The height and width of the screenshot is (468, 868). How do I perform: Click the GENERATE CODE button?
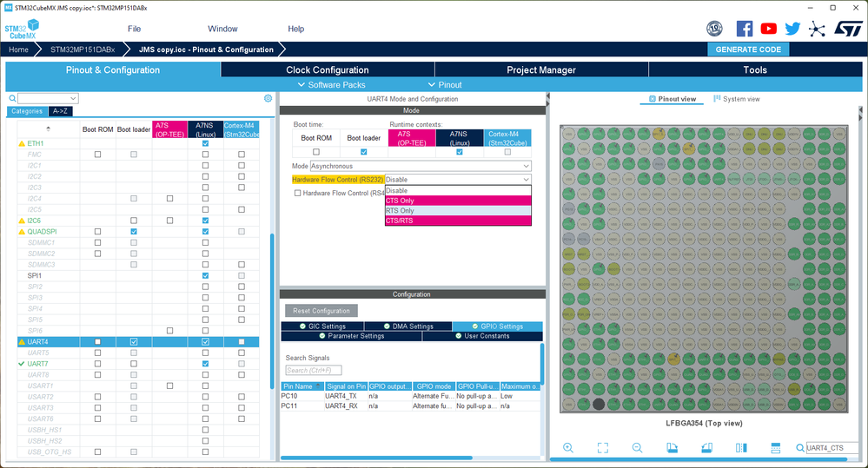click(x=748, y=49)
